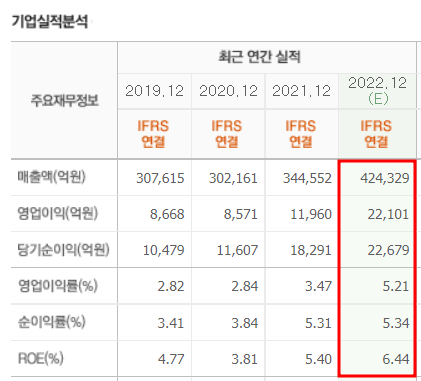This screenshot has width=421, height=381.
Task: Click IFRS 연결 under 2021.12
Action: (x=300, y=134)
